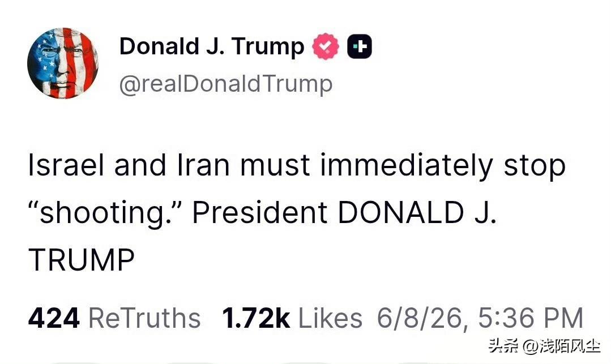Click the @浅陌风尘 watermark handle
The image size is (611, 364).
pos(561,346)
